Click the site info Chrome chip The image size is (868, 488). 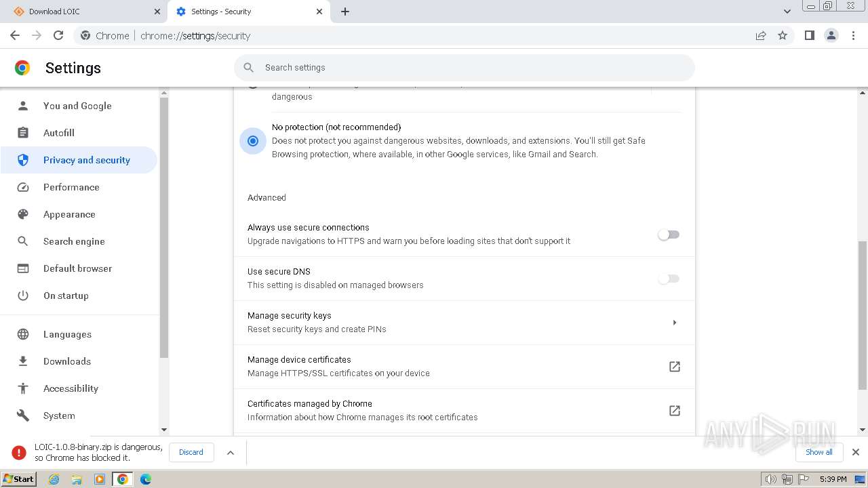pyautogui.click(x=105, y=35)
